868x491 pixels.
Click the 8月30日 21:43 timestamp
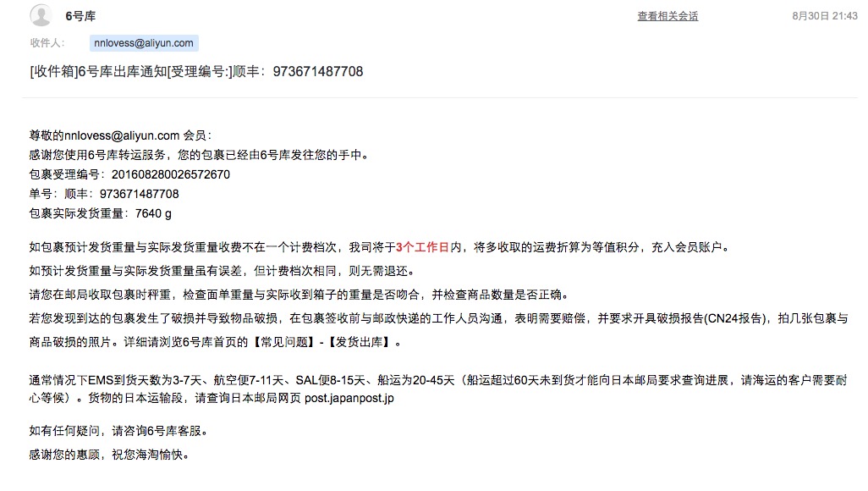pyautogui.click(x=824, y=16)
